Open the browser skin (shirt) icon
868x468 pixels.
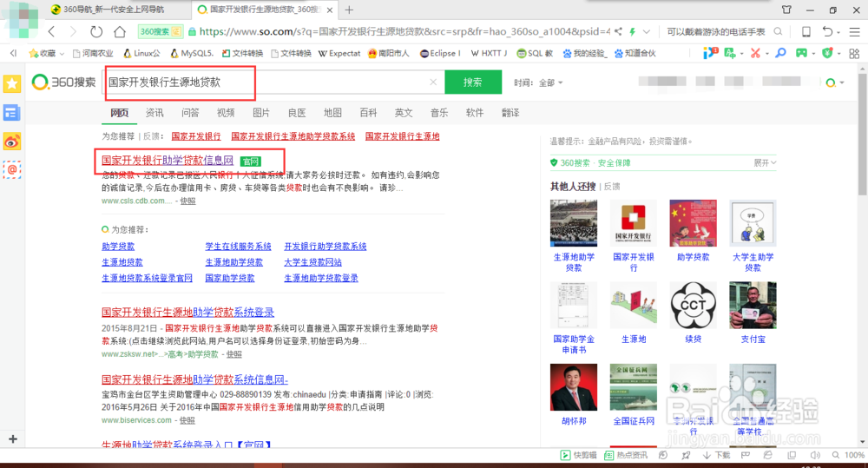coord(786,10)
